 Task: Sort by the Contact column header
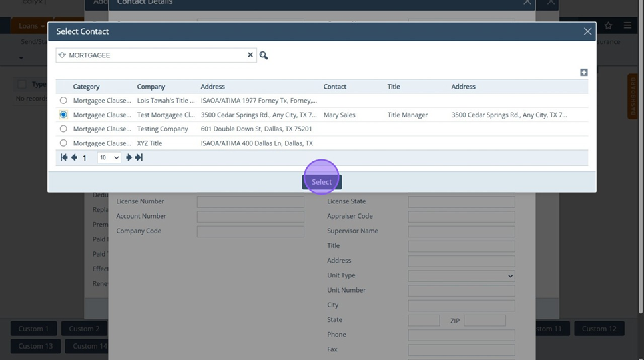335,87
